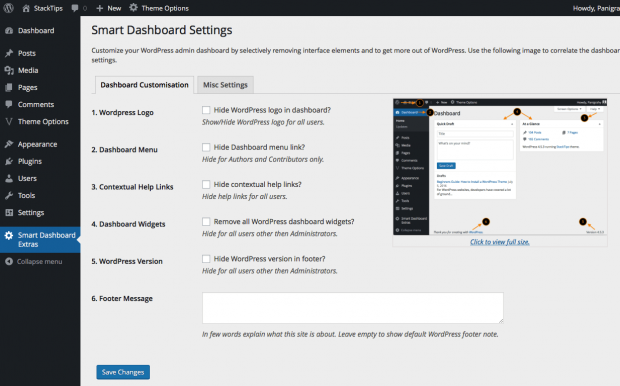Click the WordPress logo in admin bar
The image size is (620, 386).
[8, 8]
